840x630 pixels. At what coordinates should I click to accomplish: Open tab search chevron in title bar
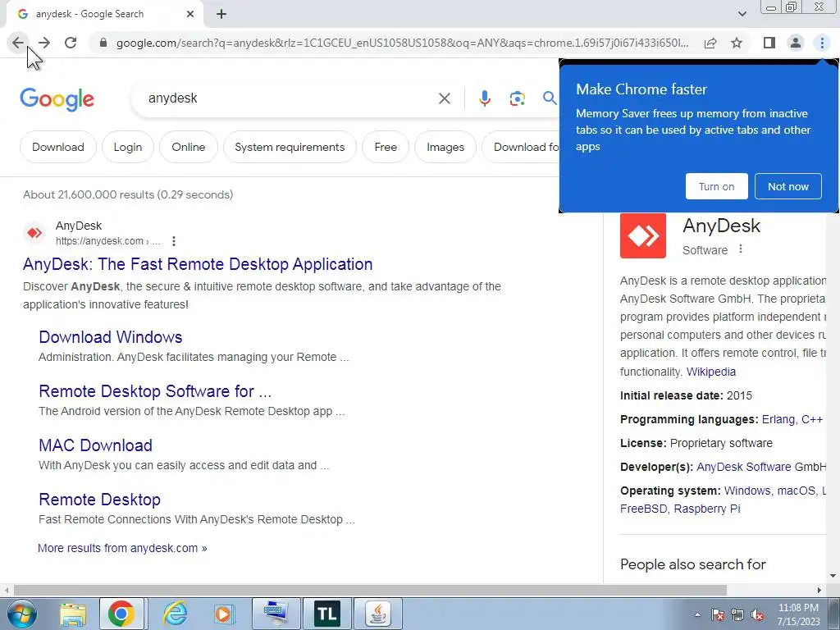(742, 14)
